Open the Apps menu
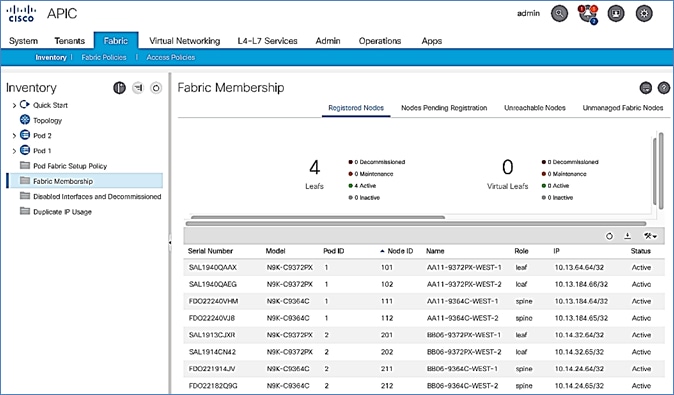The height and width of the screenshot is (395, 674). (x=432, y=41)
